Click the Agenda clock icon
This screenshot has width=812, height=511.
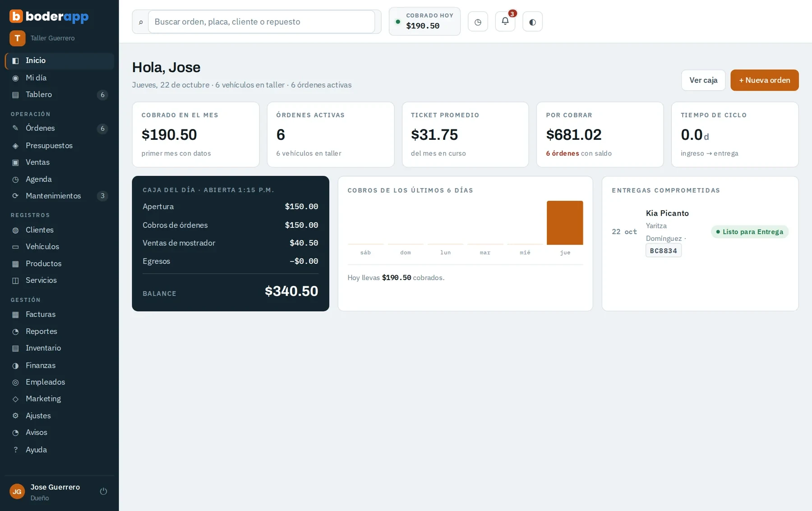click(15, 180)
